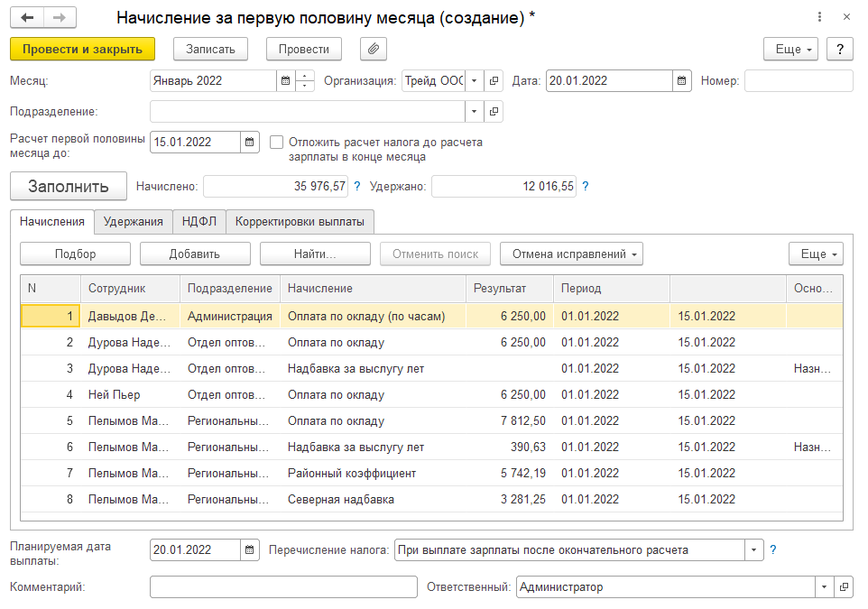Click the open-form icon next to Подразделение
This screenshot has height=609, width=868.
[x=494, y=112]
